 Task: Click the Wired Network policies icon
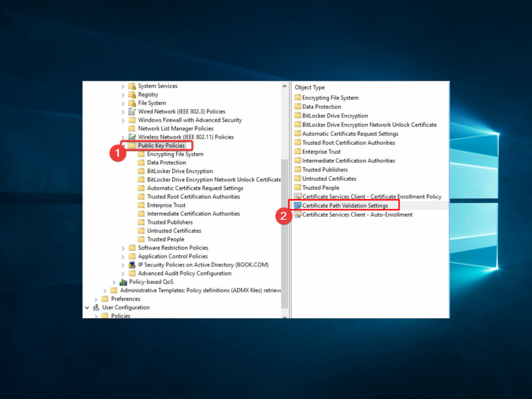tap(132, 111)
